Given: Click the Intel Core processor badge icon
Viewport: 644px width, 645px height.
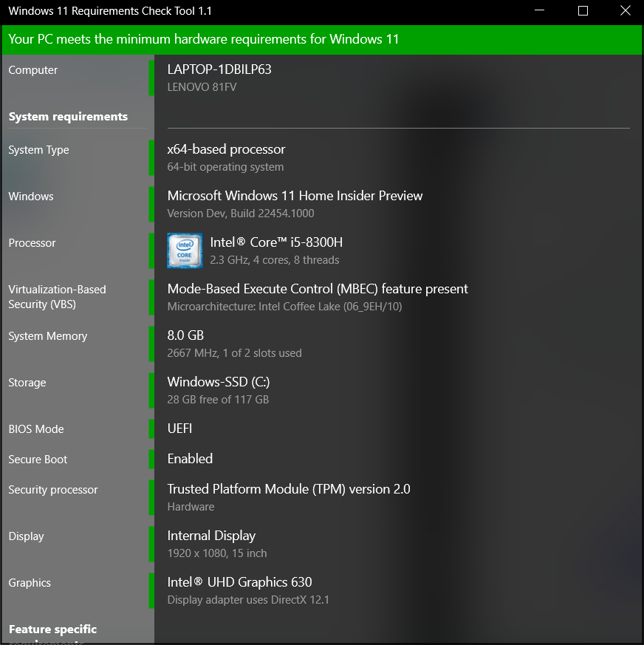Looking at the screenshot, I should 185,250.
